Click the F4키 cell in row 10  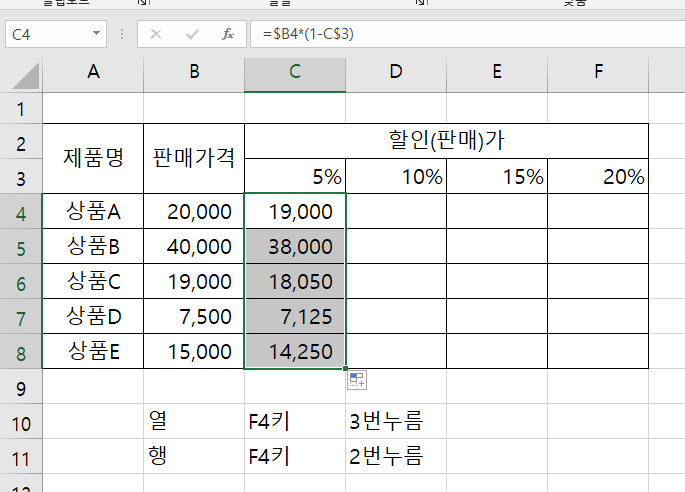295,421
